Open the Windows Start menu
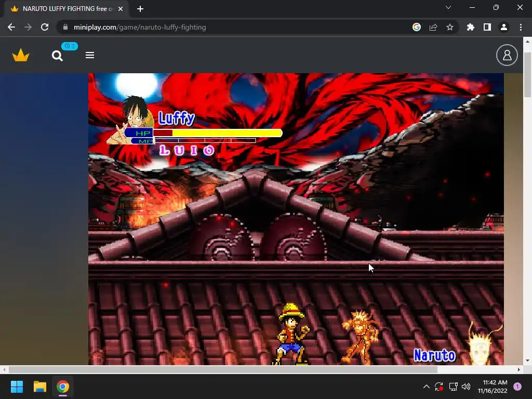 [17, 387]
